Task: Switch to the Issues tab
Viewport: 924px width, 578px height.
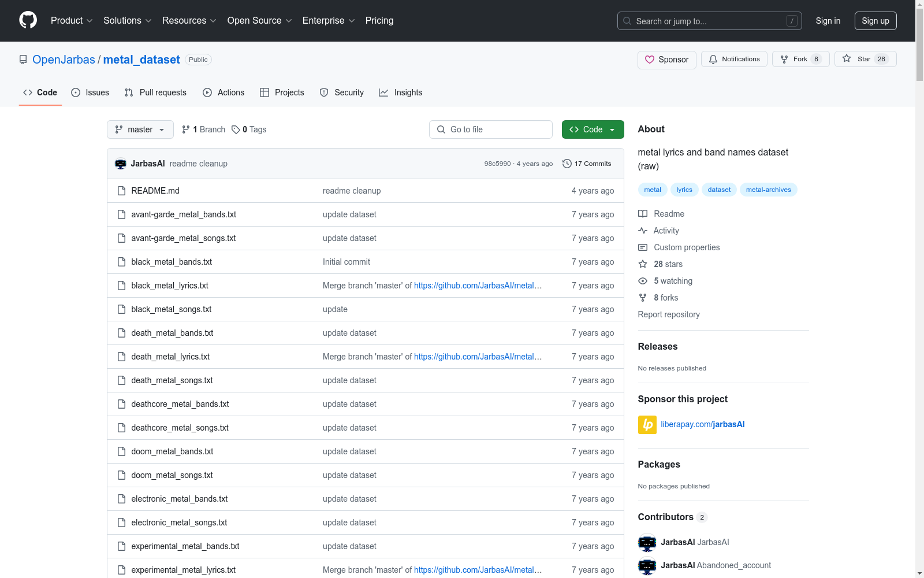Action: [x=90, y=92]
